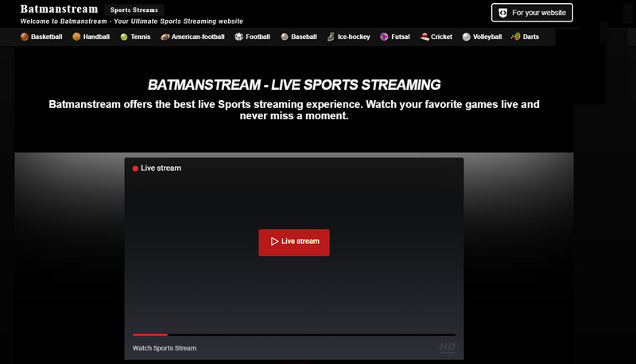
Task: Open Football streams
Action: 252,37
